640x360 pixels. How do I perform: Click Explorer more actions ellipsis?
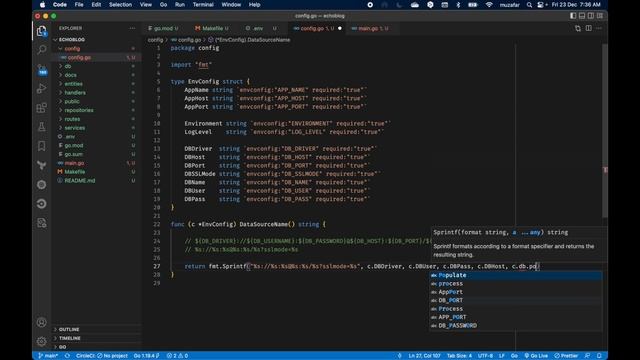(132, 28)
